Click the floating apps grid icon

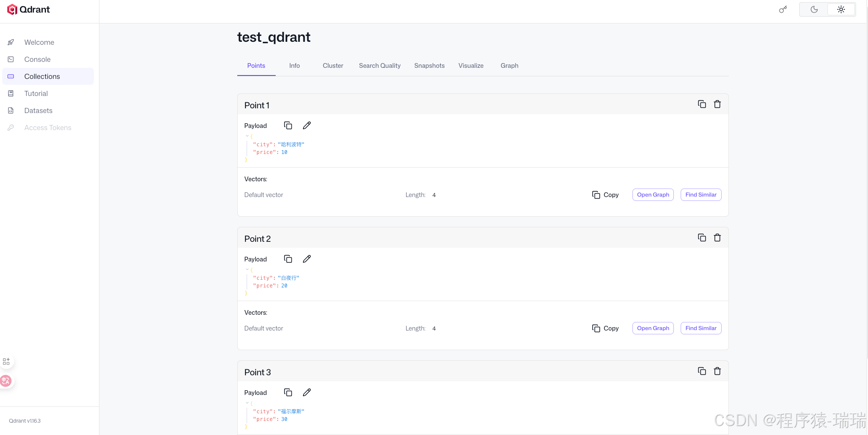pos(6,362)
